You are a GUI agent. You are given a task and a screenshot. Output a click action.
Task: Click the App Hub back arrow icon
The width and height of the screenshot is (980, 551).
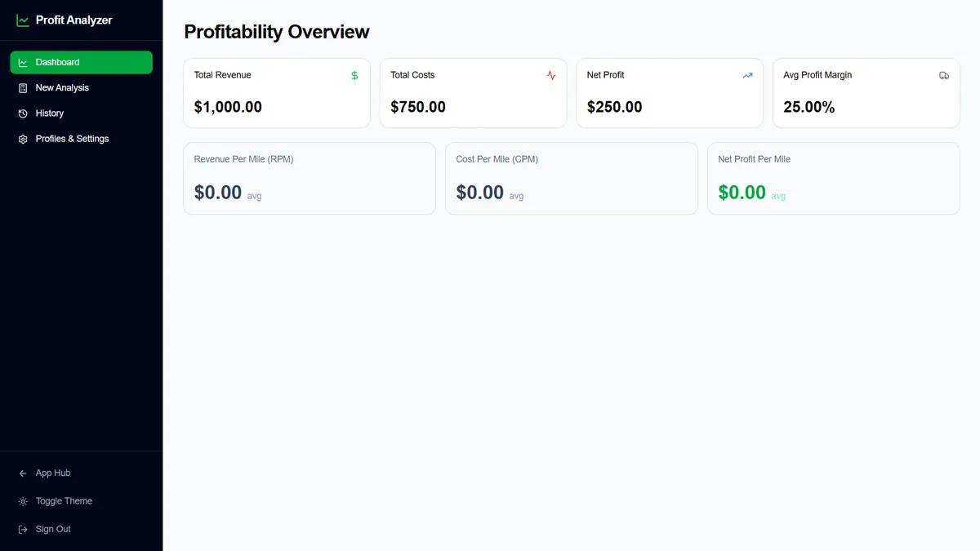(x=23, y=473)
